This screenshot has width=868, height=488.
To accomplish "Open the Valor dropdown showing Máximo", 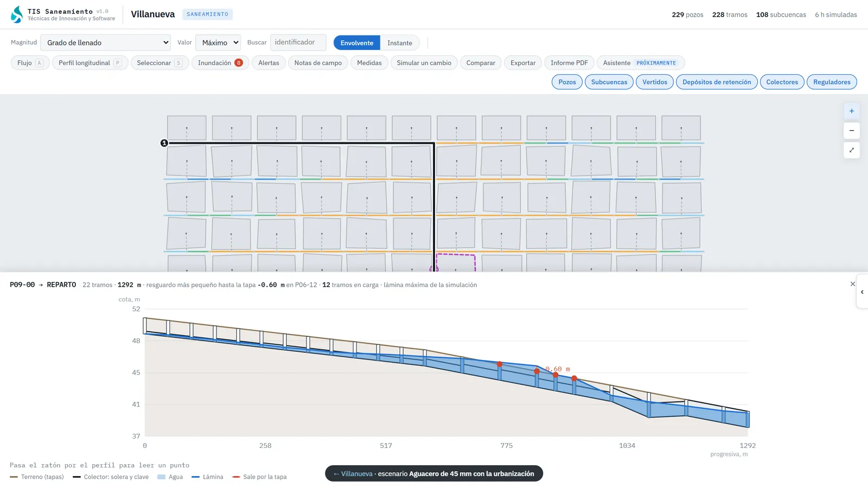I will coord(218,42).
